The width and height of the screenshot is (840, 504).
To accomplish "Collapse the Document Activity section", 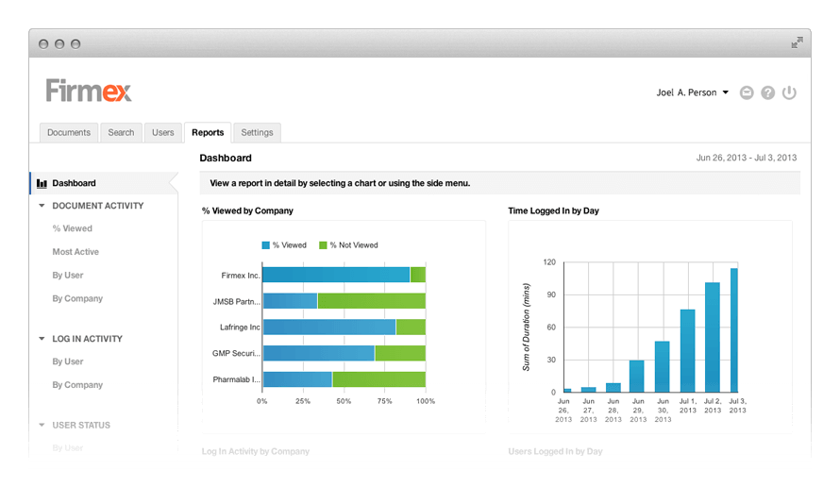I will point(42,206).
